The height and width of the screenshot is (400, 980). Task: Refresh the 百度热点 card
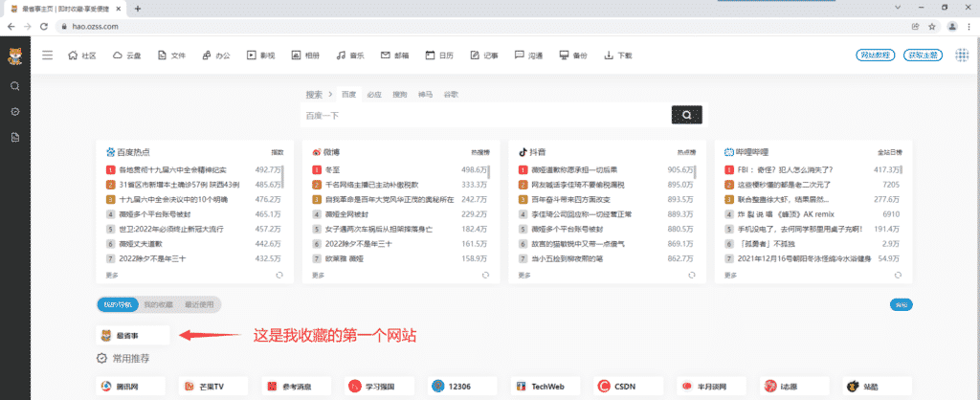[x=279, y=275]
